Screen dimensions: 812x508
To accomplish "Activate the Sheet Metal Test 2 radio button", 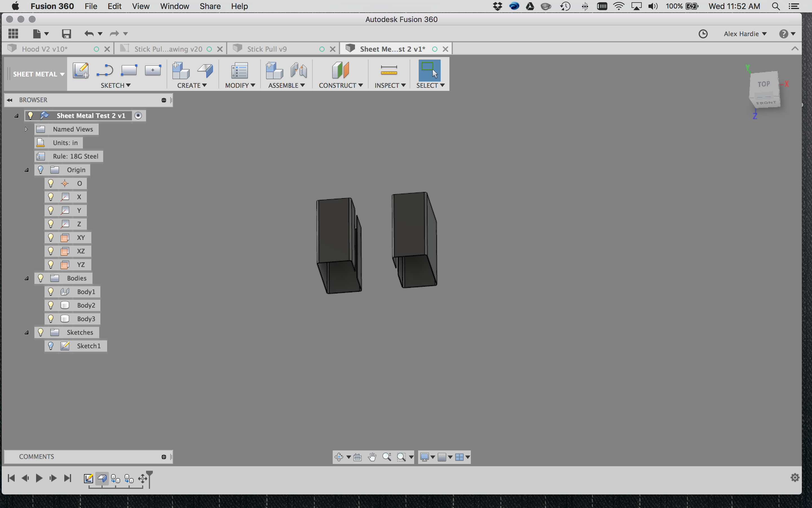I will (x=138, y=116).
